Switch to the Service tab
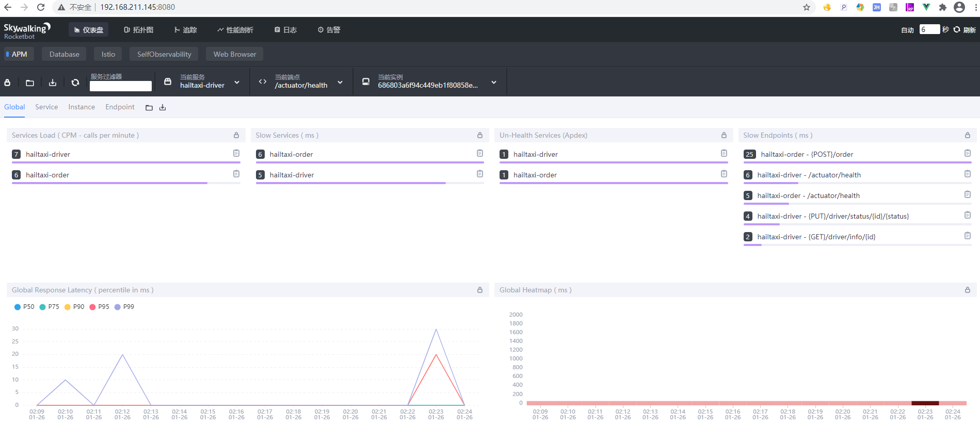The image size is (980, 427). 46,107
